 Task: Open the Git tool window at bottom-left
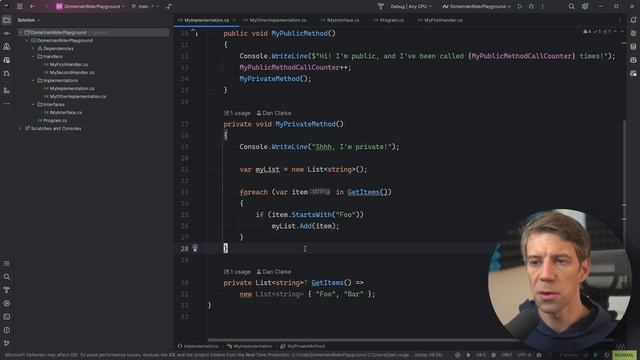[7, 343]
